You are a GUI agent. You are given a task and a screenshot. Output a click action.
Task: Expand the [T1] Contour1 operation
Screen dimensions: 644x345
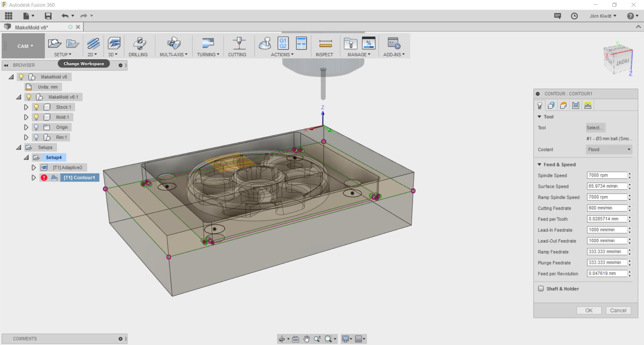point(34,178)
